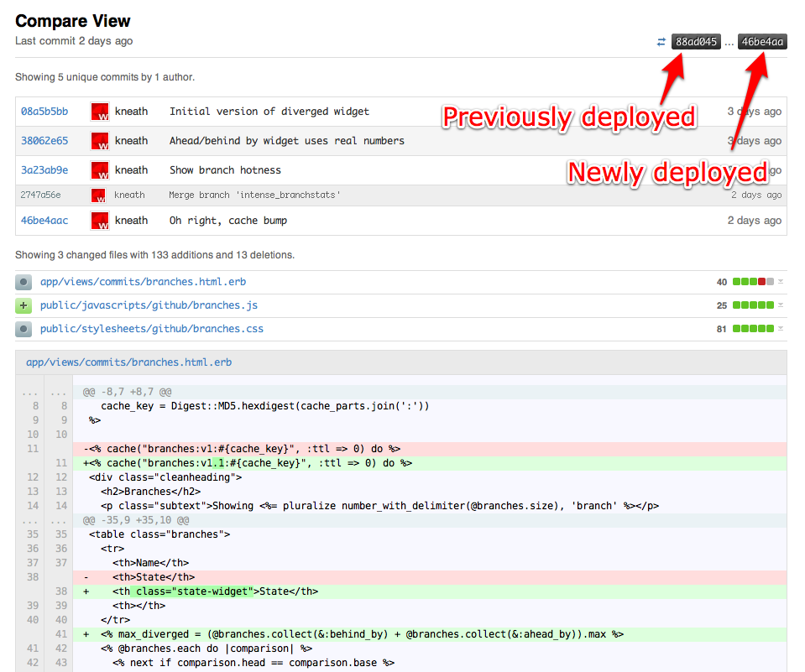Viewport: 805px width, 672px height.
Task: Click 'Showing 3 changed files' summary text
Action: (154, 255)
